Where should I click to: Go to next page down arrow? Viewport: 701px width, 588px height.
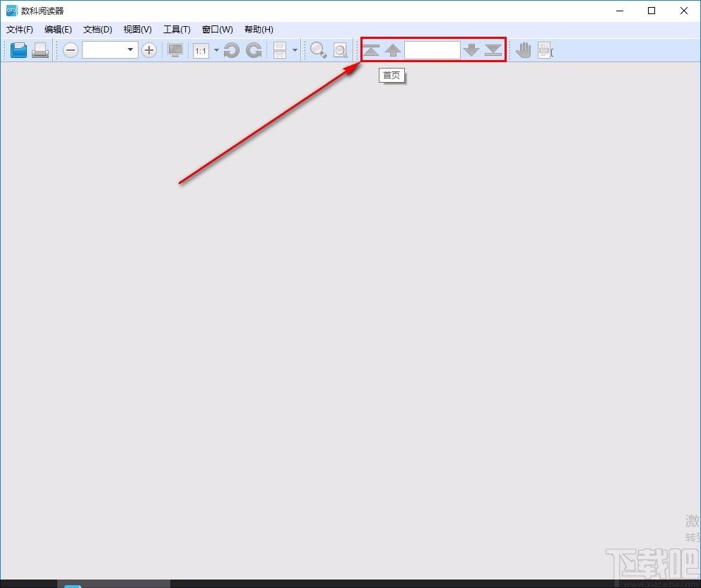coord(471,50)
